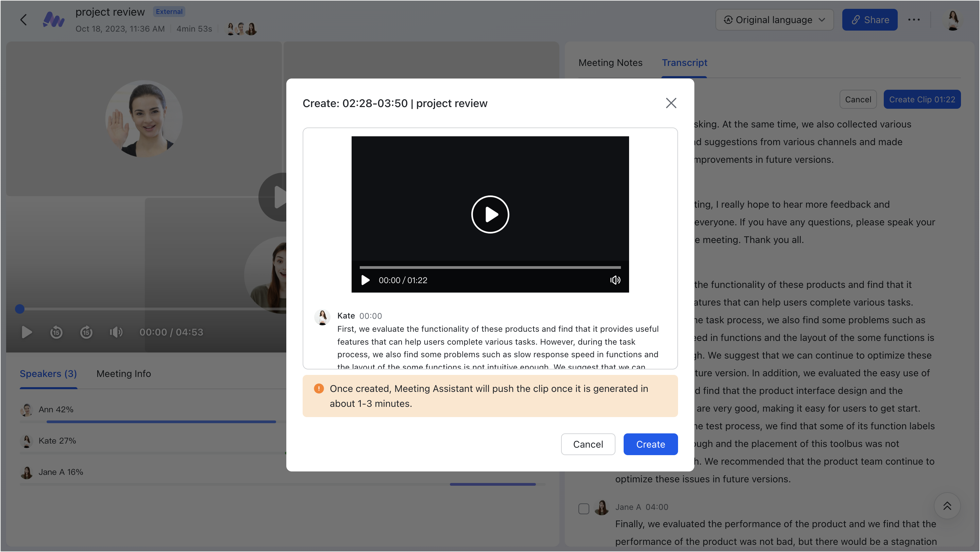Viewport: 980px width, 552px height.
Task: Click Cancel in the dialog footer
Action: point(588,444)
